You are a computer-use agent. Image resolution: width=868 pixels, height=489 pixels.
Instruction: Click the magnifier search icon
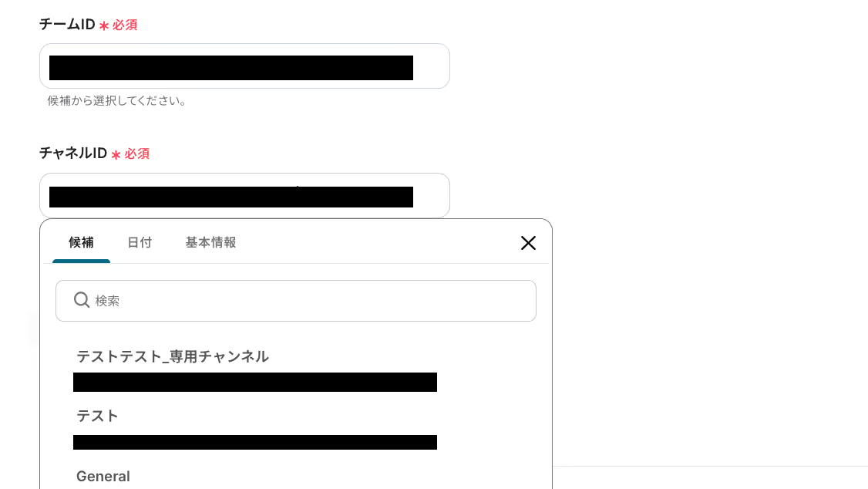(x=82, y=300)
